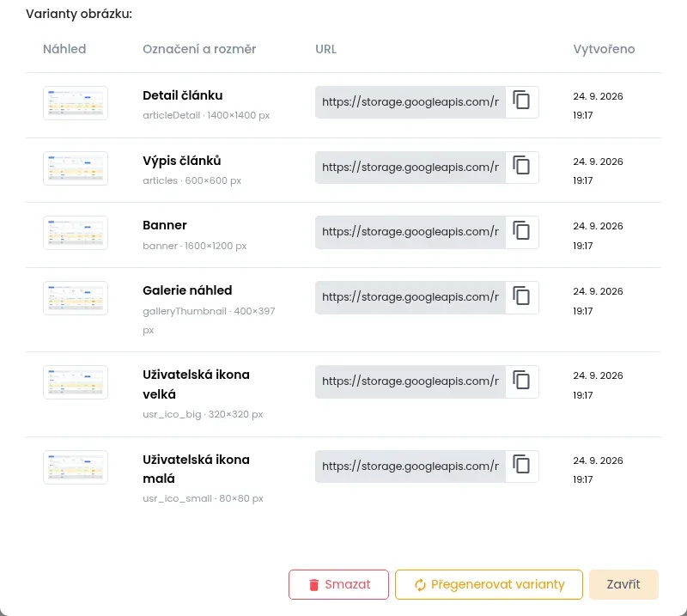Copy the Uživatelská ikona velká URL

[522, 381]
